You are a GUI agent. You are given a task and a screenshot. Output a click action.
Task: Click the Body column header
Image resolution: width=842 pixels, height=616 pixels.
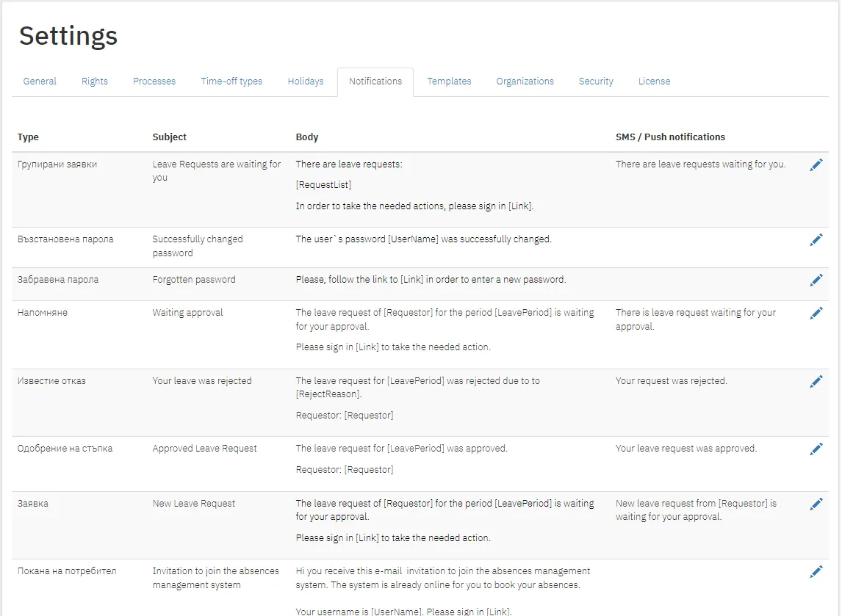[307, 137]
